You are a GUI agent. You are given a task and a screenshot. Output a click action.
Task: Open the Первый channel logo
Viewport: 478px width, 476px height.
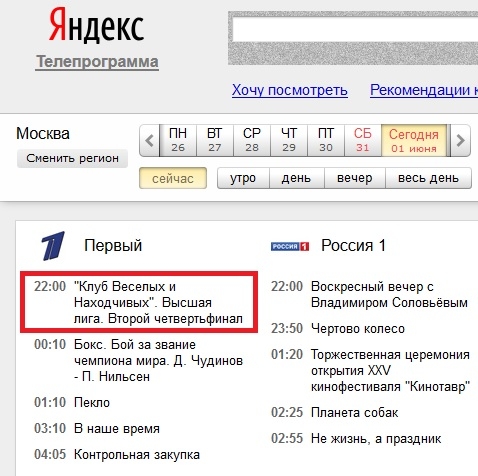tap(53, 246)
